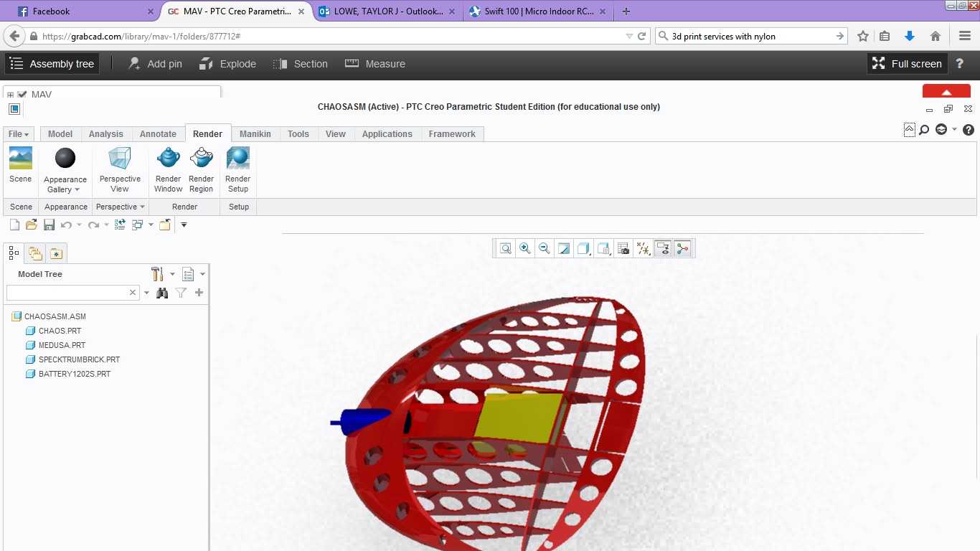Open display style cube icon

(x=583, y=248)
